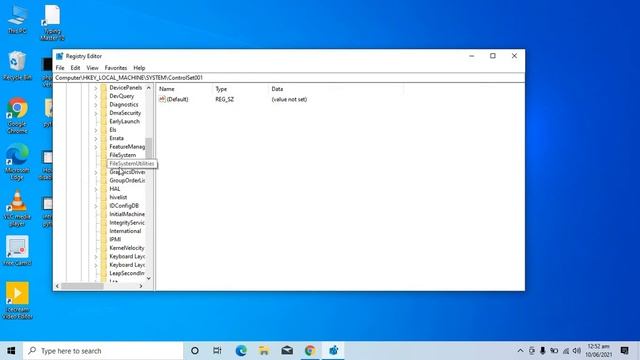Expand the DevQuery key
Viewport: 640px width, 360px height.
pos(96,96)
